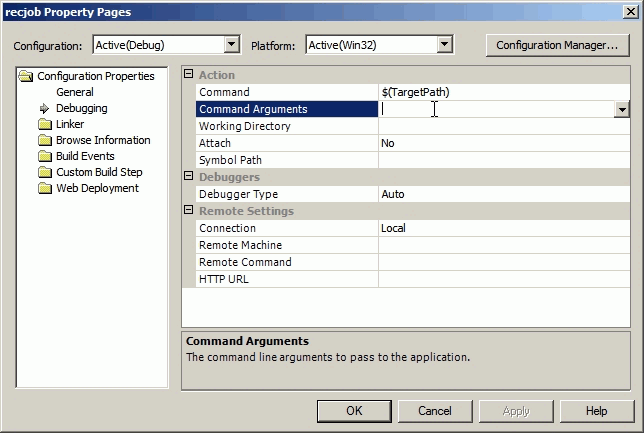Click the Custom Build Step folder icon
This screenshot has width=644, height=433.
[45, 172]
